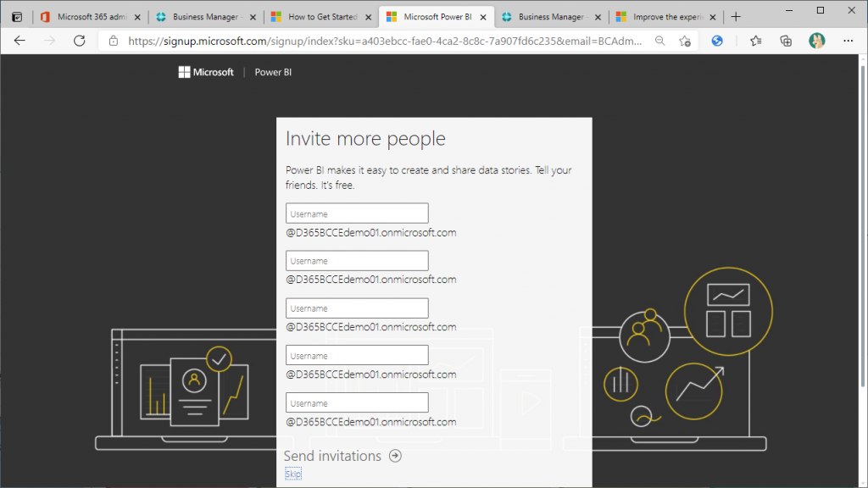
Task: Focus the fifth Username field
Action: pyautogui.click(x=357, y=402)
